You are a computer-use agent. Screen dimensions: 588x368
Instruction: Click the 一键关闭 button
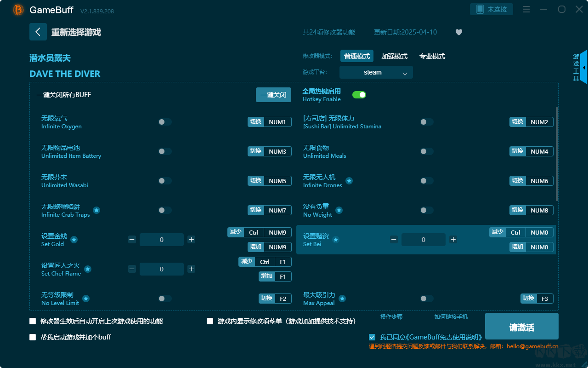pyautogui.click(x=273, y=95)
